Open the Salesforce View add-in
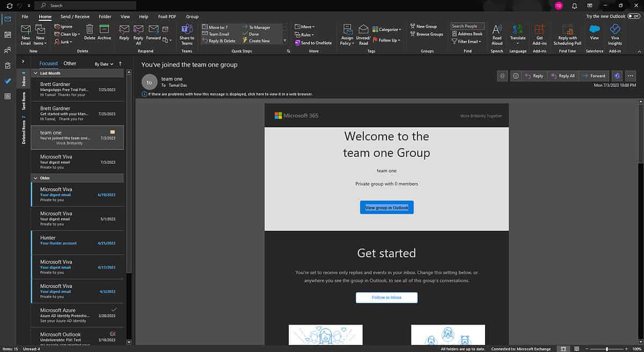Viewport: 644px width, 352px height. click(x=594, y=32)
